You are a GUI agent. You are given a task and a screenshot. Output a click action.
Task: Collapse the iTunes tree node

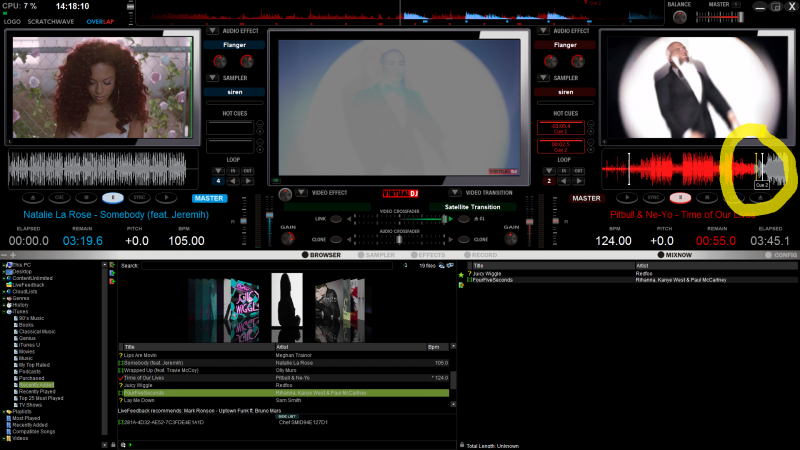coord(4,311)
